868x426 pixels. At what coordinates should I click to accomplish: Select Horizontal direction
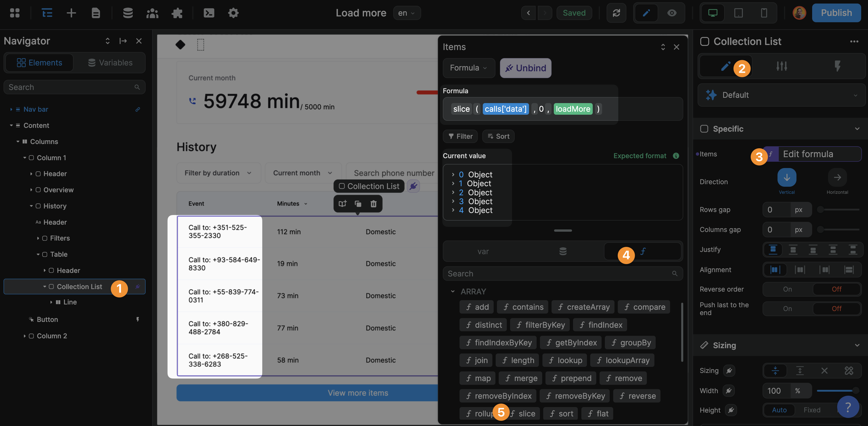pyautogui.click(x=837, y=177)
